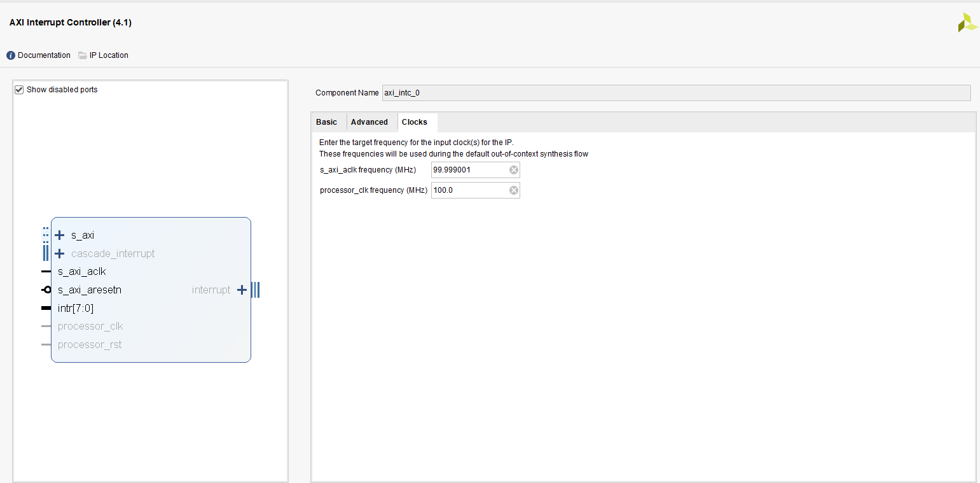This screenshot has height=483, width=980.
Task: Click the Documentation info icon
Action: (x=10, y=55)
